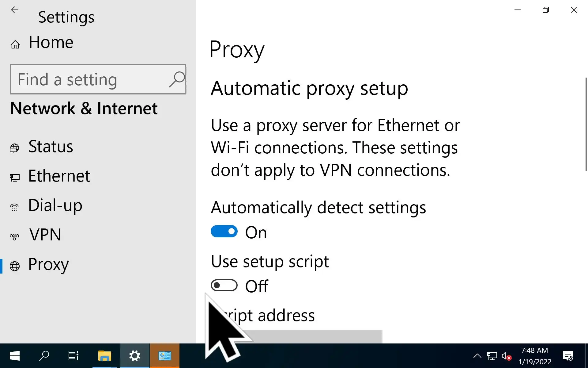Click the Dial-up phone icon
This screenshot has height=368, width=588.
(14, 207)
